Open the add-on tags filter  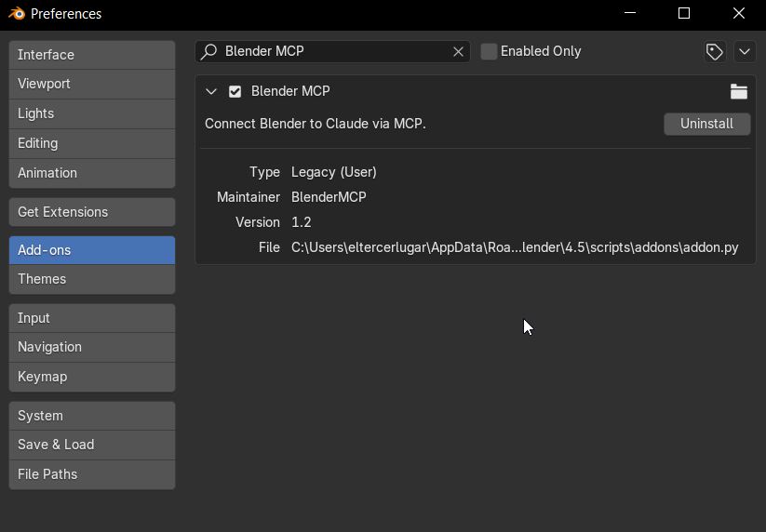715,51
